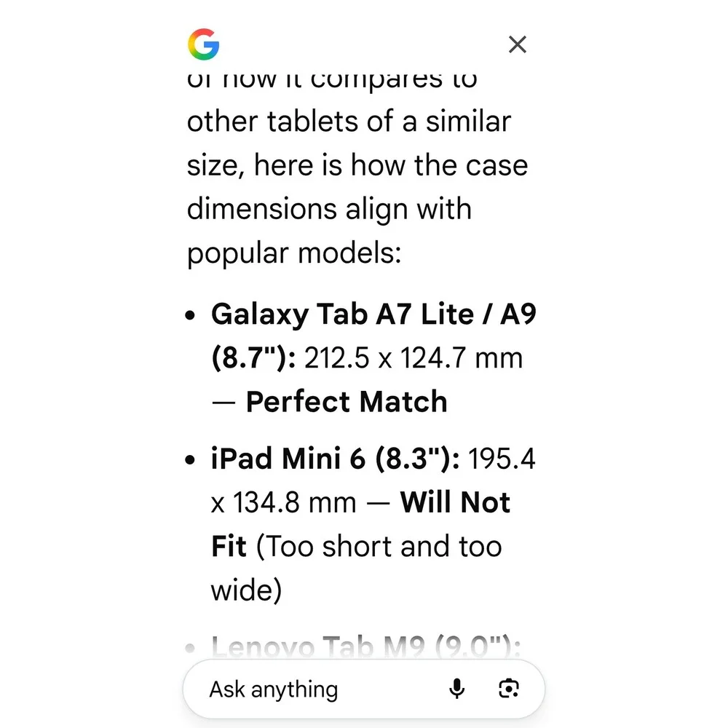Screen dimensions: 728x728
Task: Click the Will Not Fit text
Action: click(361, 523)
